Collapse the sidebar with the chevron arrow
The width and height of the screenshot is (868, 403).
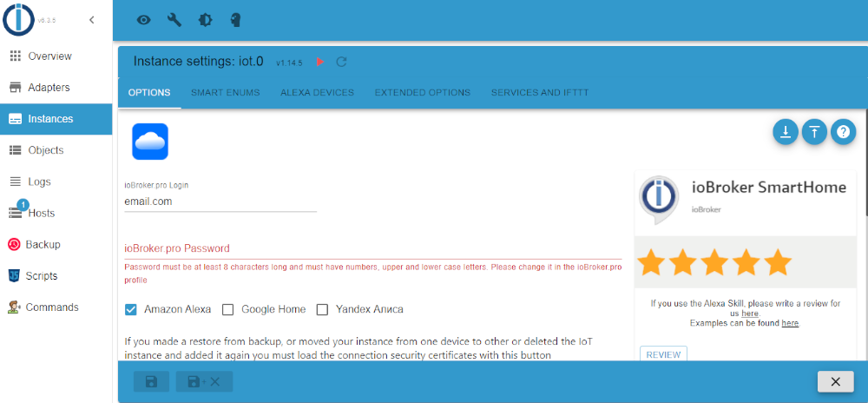tap(92, 20)
